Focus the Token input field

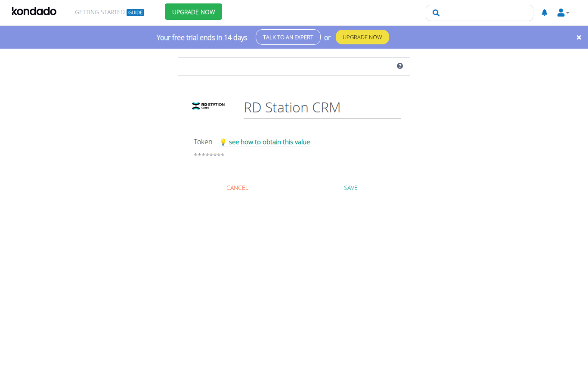click(x=297, y=156)
